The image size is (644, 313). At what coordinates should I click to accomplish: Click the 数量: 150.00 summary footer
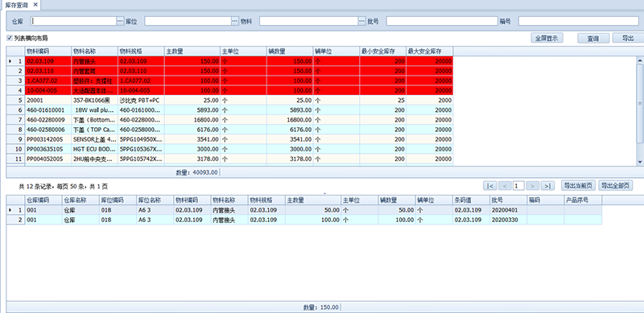(x=321, y=307)
